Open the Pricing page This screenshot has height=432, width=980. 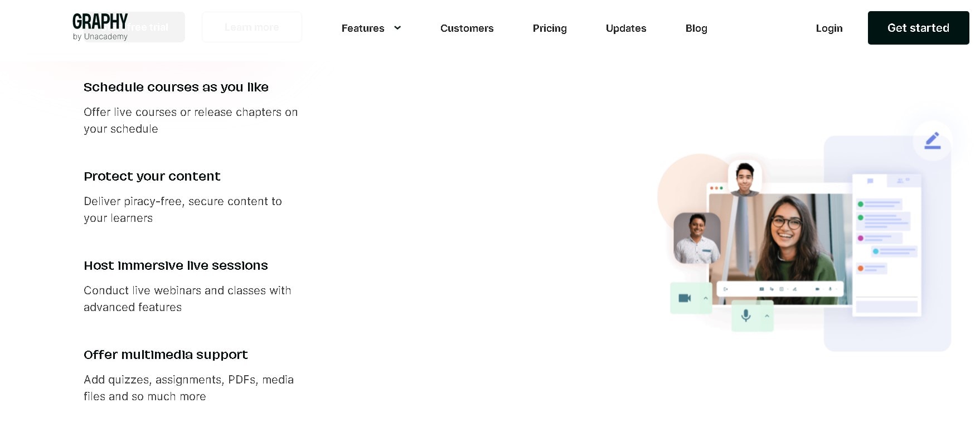coord(550,28)
